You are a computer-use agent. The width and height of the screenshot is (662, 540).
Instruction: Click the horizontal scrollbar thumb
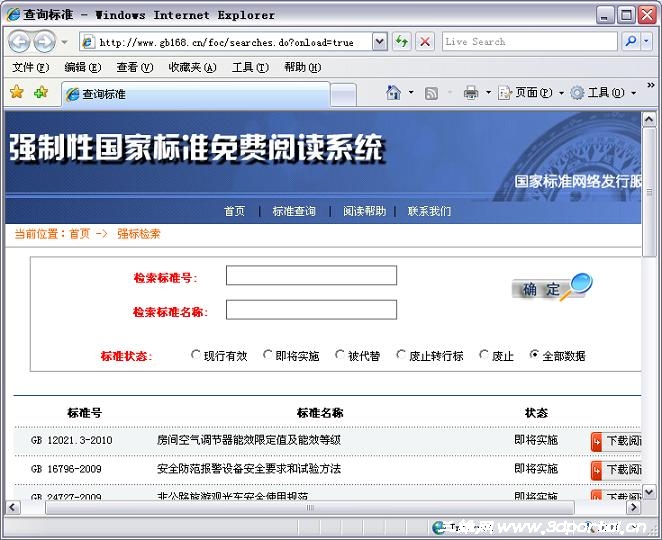pyautogui.click(x=310, y=507)
